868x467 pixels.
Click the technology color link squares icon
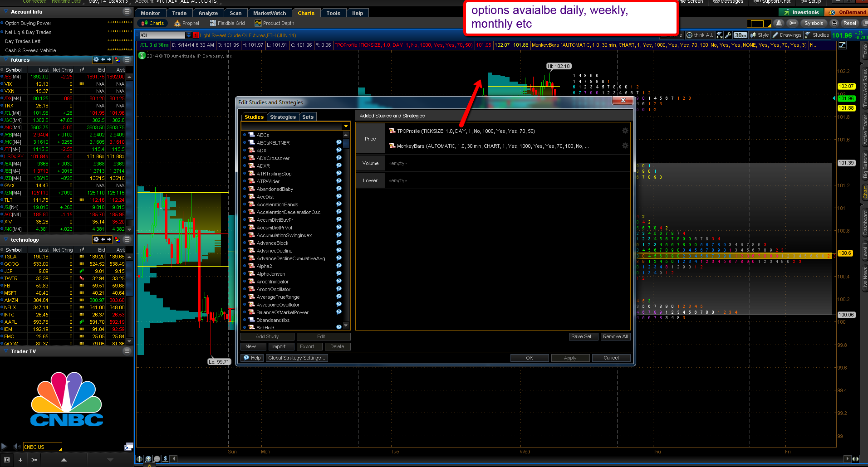pyautogui.click(x=117, y=239)
